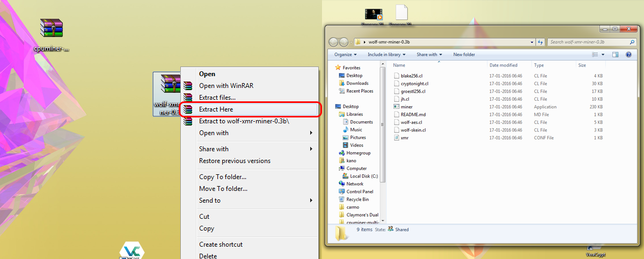Screen dimensions: 644x259
Task: Expand the change view options arrow
Action: pyautogui.click(x=603, y=54)
